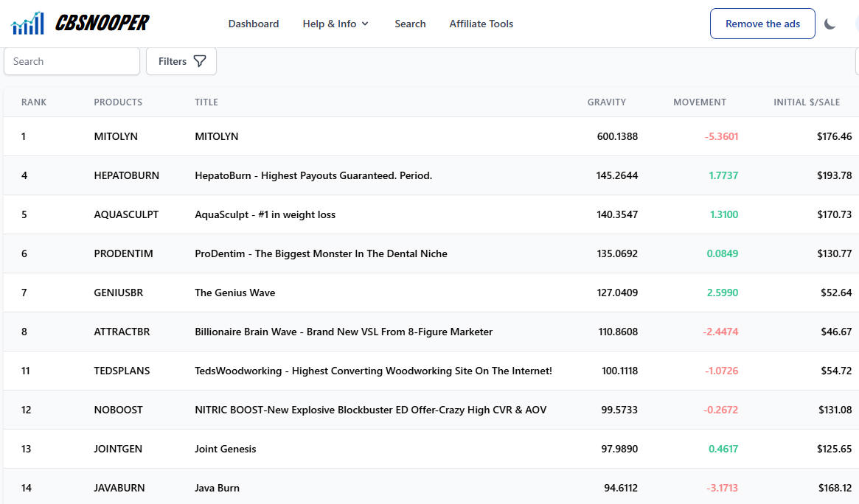Sort by the PRODUCTS column header
The width and height of the screenshot is (859, 504).
point(118,102)
